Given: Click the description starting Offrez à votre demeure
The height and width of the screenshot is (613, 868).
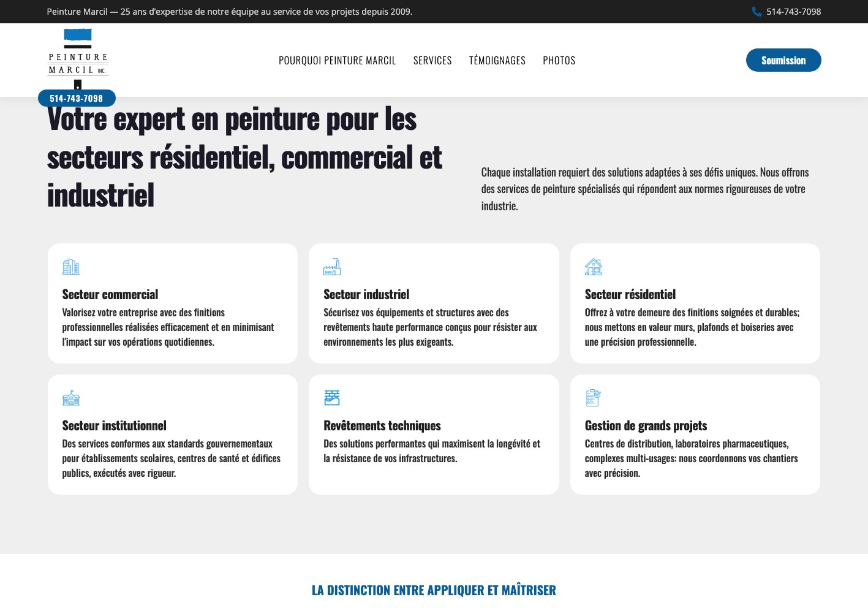Looking at the screenshot, I should tap(692, 327).
